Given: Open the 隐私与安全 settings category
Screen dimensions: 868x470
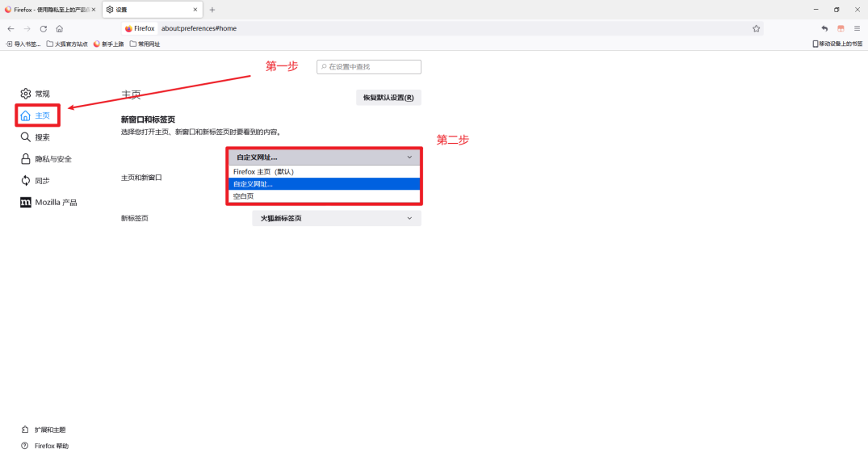Looking at the screenshot, I should (47, 159).
